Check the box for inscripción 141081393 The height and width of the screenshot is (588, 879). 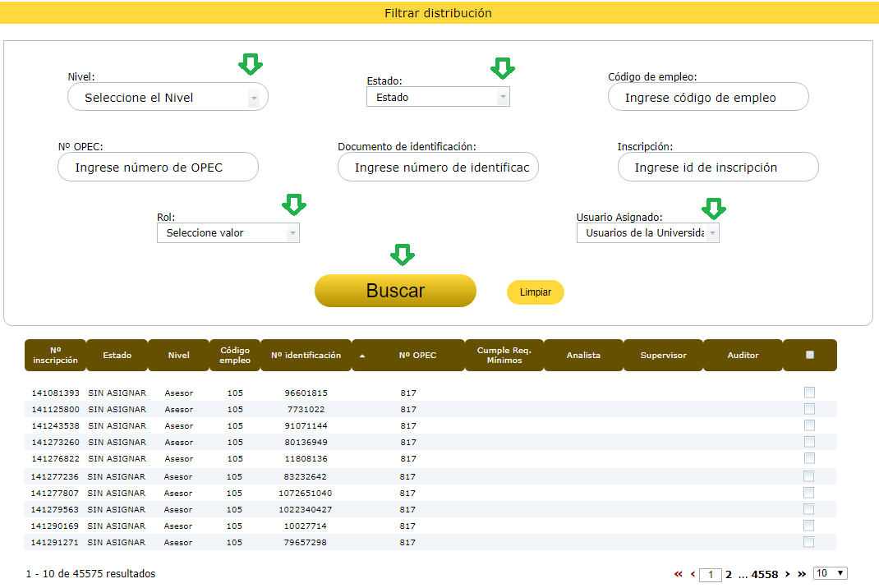[809, 393]
